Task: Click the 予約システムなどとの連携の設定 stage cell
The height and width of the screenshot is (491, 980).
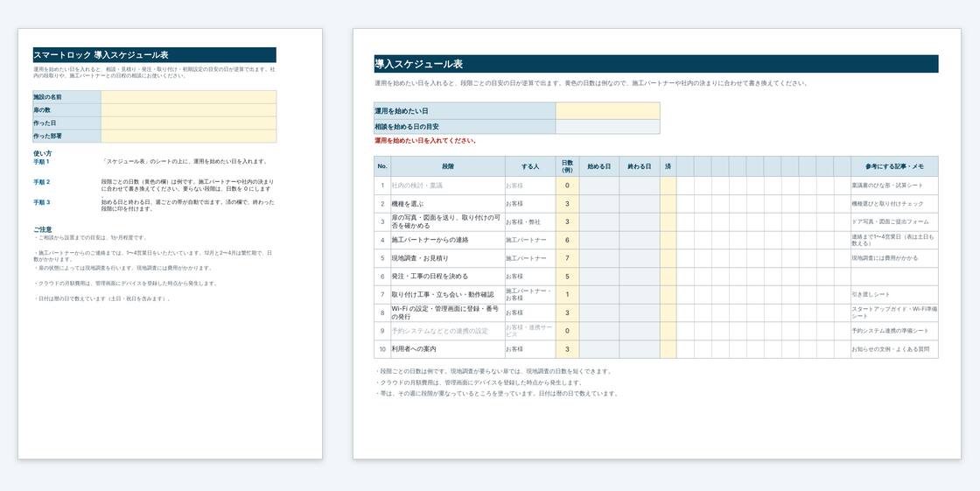Action: coord(448,331)
